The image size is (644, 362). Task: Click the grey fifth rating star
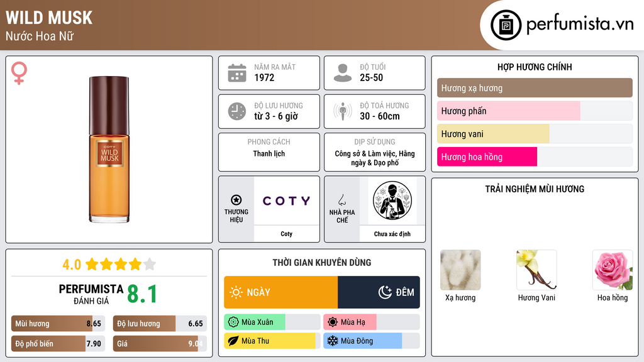(150, 264)
